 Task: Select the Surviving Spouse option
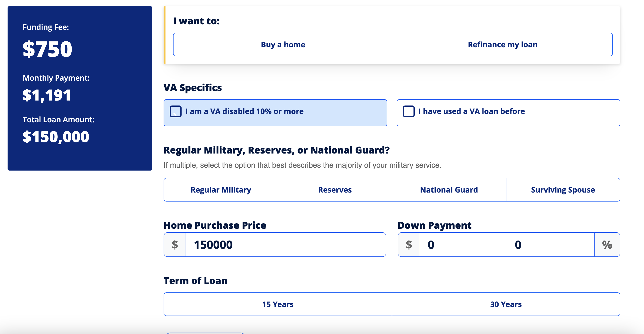[563, 190]
